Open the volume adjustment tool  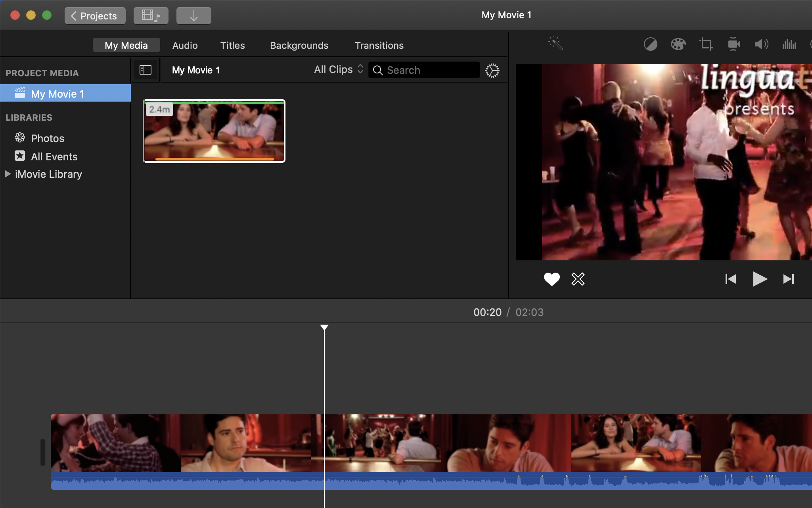pos(761,44)
